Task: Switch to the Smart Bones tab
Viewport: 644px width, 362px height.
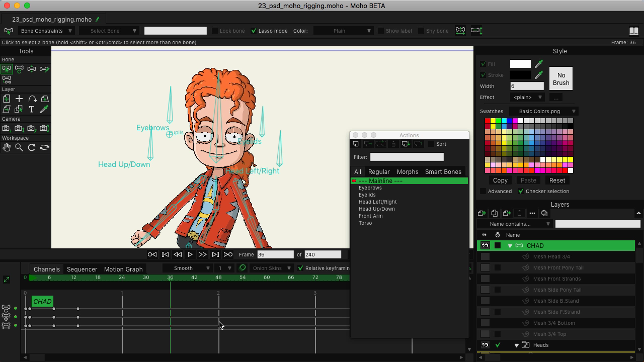Action: (x=443, y=172)
